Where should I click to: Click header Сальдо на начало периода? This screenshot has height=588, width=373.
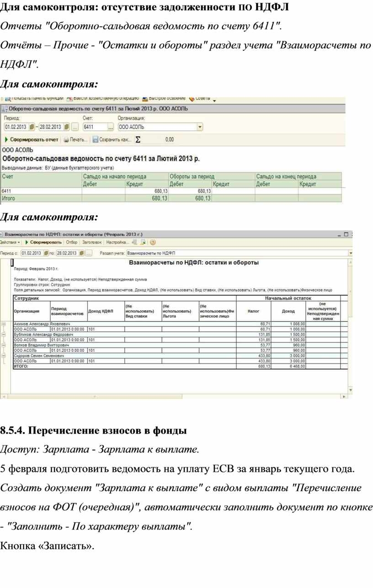tap(125, 176)
